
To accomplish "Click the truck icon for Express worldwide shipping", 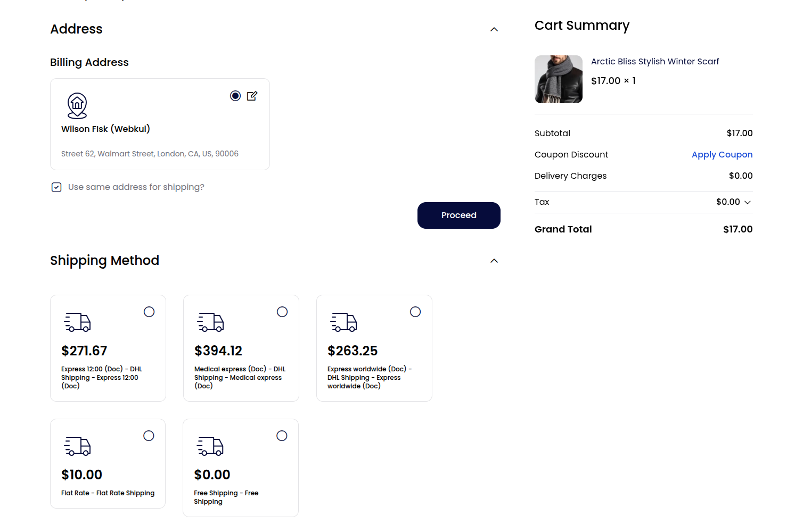I will point(343,322).
